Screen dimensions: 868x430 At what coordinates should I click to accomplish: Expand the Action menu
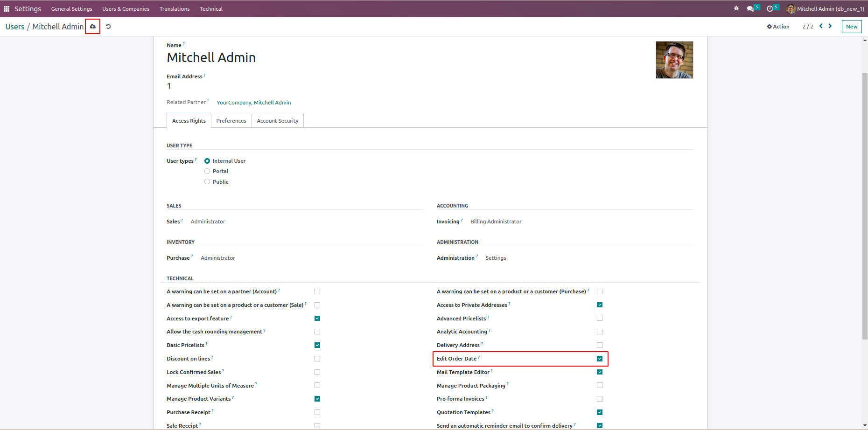778,27
